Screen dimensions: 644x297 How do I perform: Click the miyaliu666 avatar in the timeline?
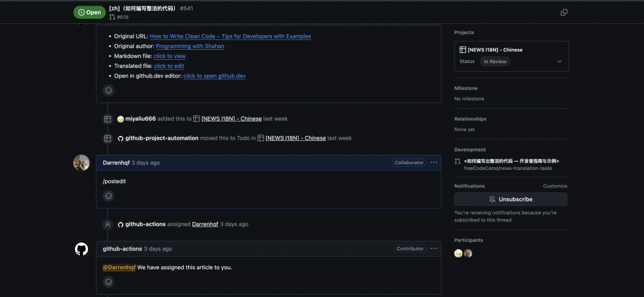coord(120,119)
